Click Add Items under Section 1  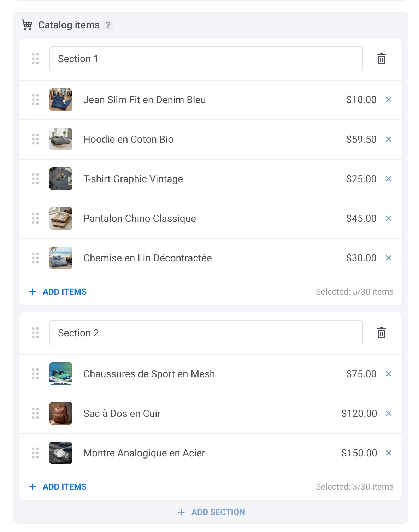click(x=58, y=292)
